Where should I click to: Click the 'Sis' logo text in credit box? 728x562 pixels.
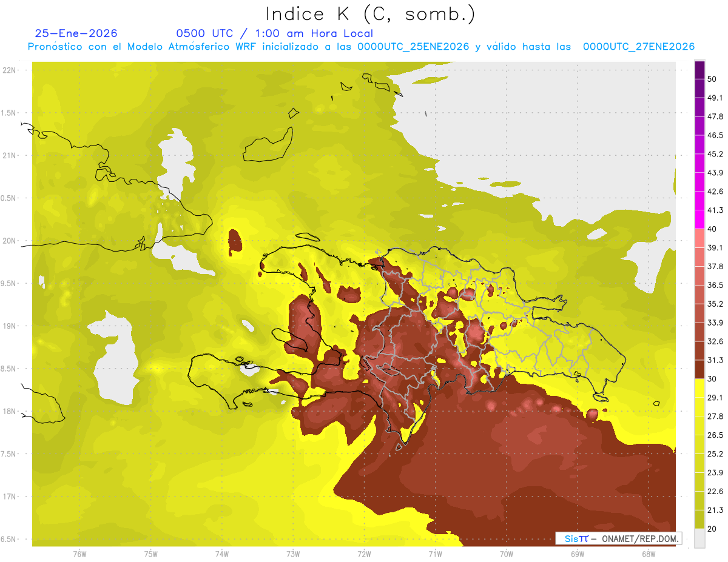(x=571, y=538)
